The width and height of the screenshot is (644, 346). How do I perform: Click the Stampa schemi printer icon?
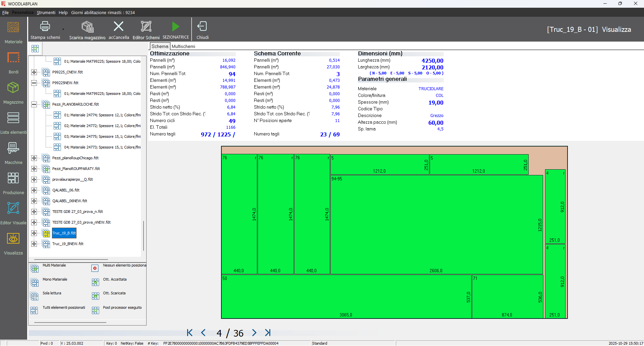click(45, 26)
